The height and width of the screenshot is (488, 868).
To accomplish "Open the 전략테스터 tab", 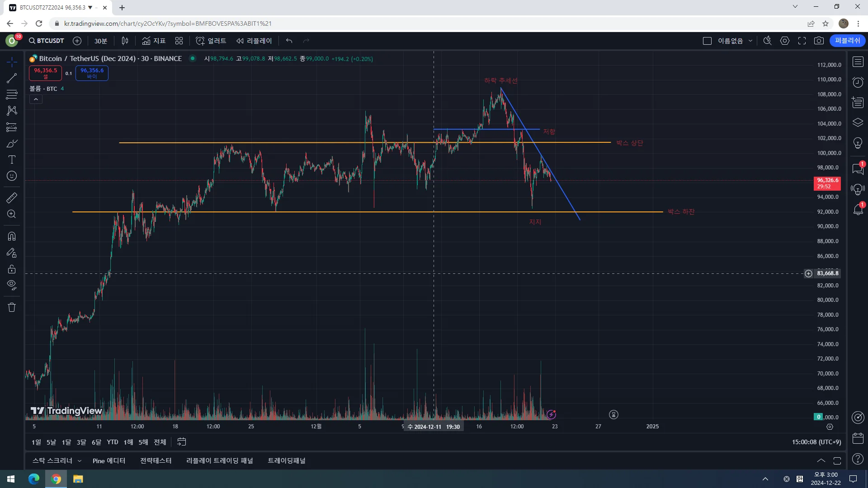I will coord(156,460).
